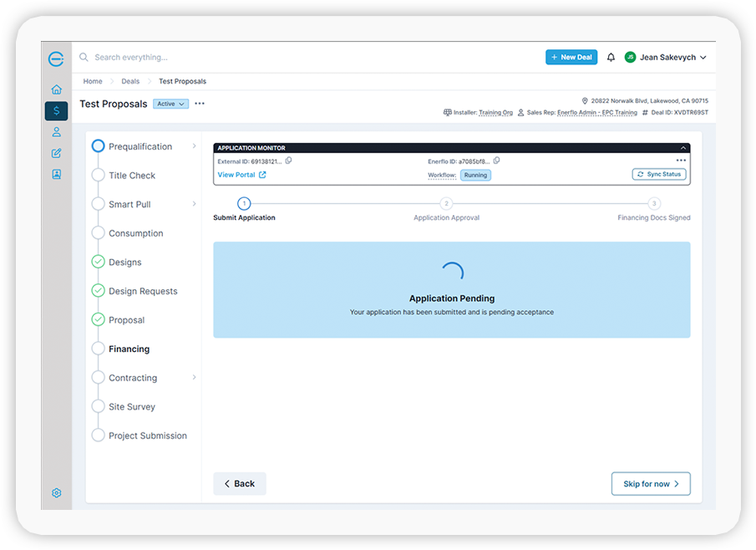Open the Deals breadcrumb link
The width and height of the screenshot is (756, 550).
click(129, 81)
